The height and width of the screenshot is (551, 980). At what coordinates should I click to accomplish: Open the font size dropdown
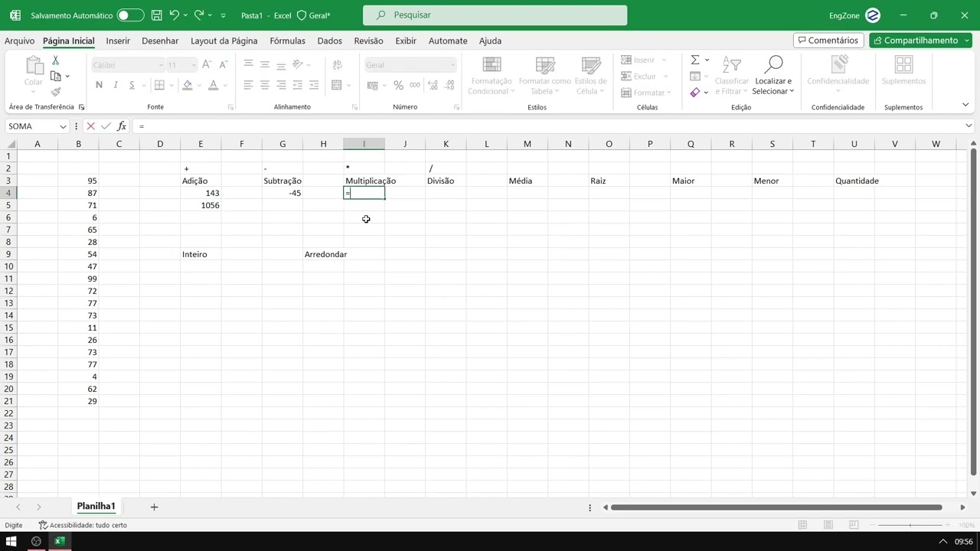[x=192, y=65]
